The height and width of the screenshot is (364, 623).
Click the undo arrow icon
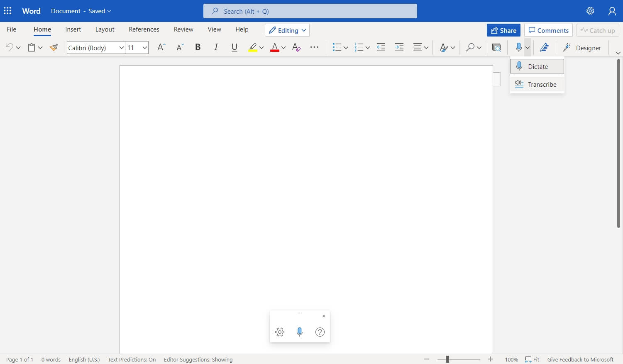pos(9,47)
